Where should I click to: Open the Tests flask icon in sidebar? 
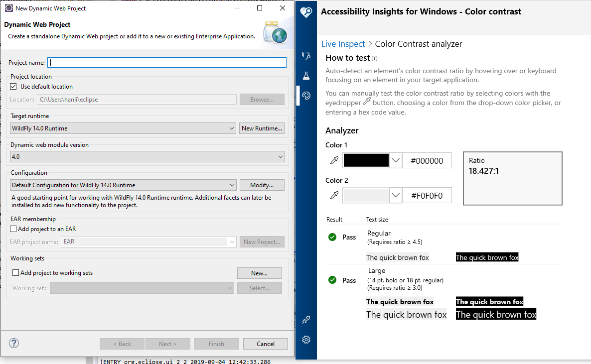coord(305,75)
